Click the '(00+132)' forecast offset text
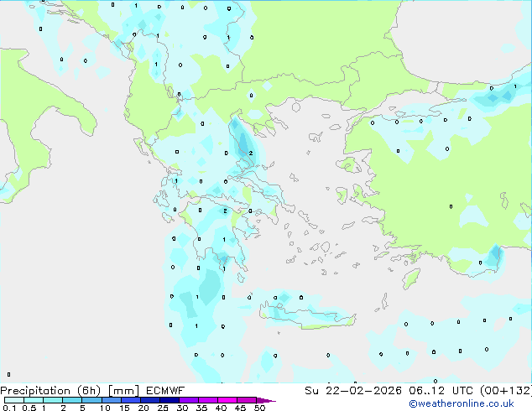This screenshot has height=411, width=532. [506, 391]
